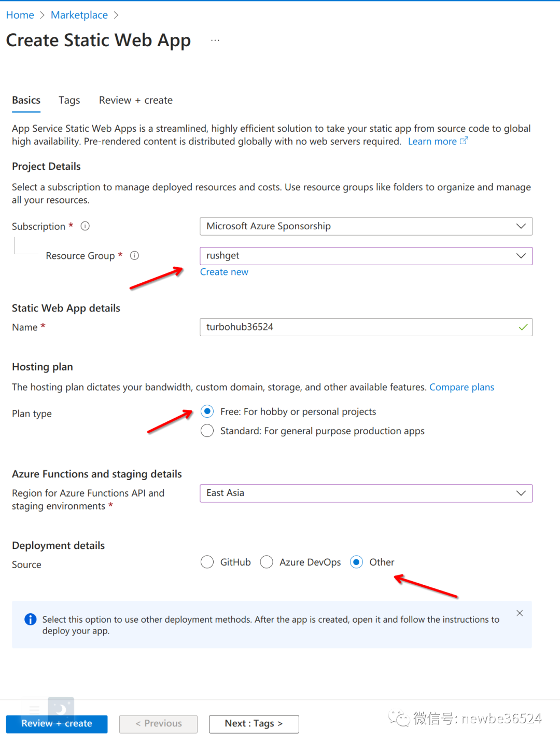The height and width of the screenshot is (743, 560).
Task: Switch to Review + create tab
Action: tap(136, 101)
